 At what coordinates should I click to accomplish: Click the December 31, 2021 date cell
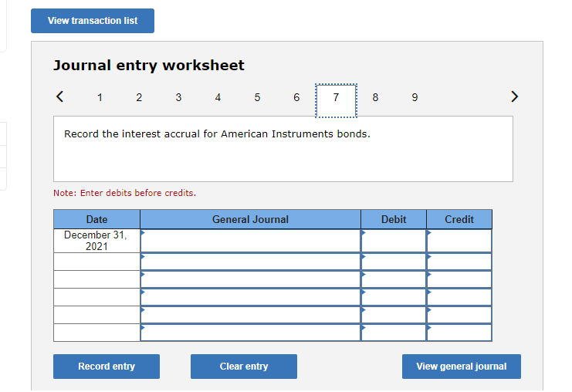(96, 241)
